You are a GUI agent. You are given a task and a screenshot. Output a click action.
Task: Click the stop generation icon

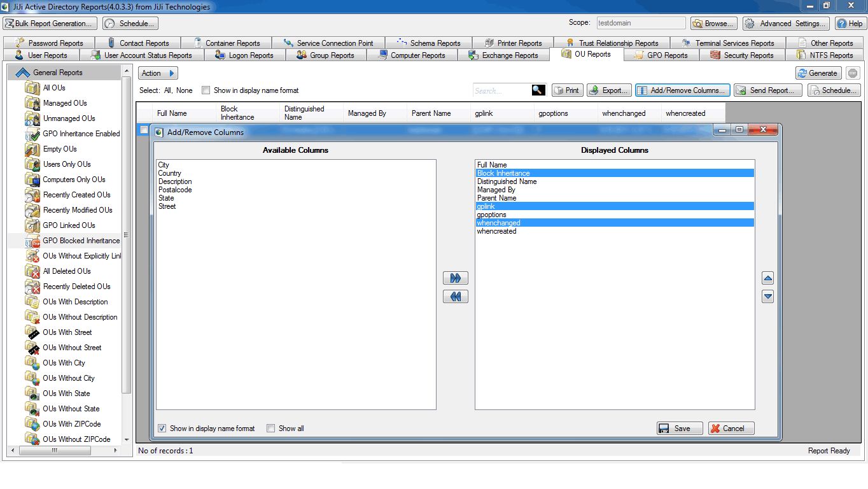click(853, 73)
